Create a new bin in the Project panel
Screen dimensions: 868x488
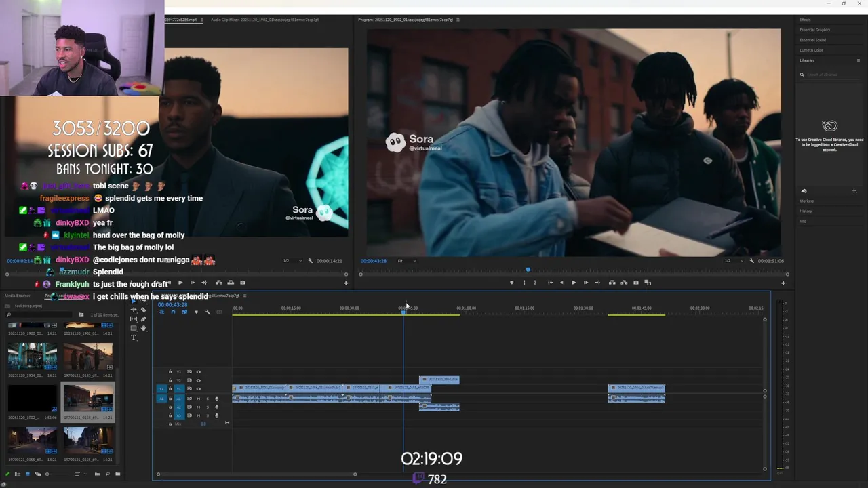[x=118, y=474]
